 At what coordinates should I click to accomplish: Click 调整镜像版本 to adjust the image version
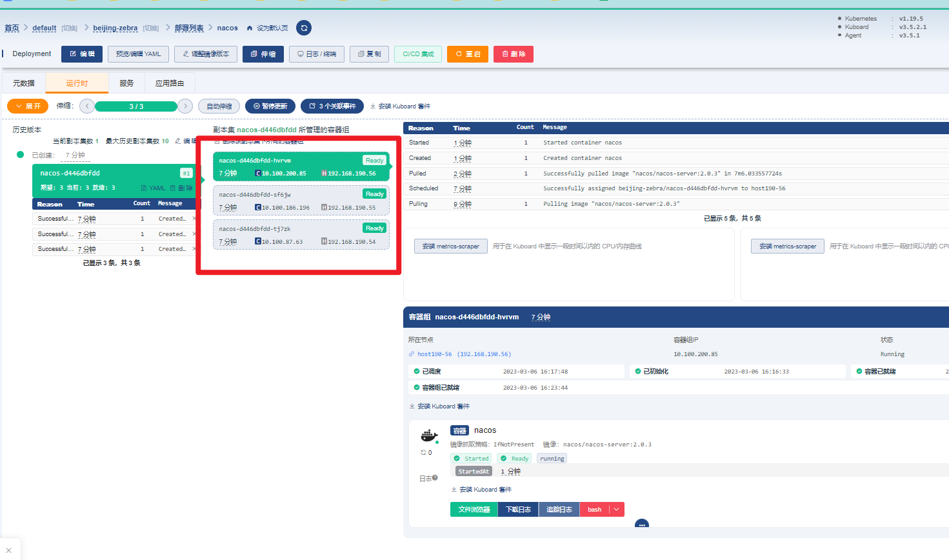click(206, 54)
